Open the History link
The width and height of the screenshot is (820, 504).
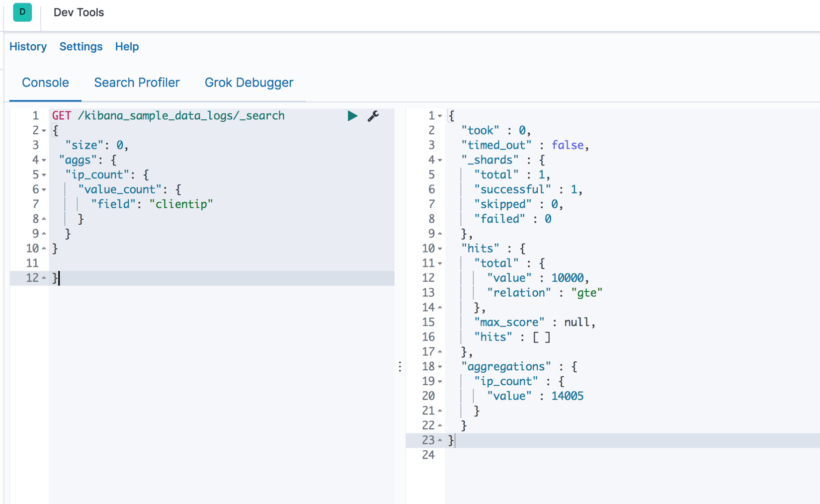(x=28, y=47)
